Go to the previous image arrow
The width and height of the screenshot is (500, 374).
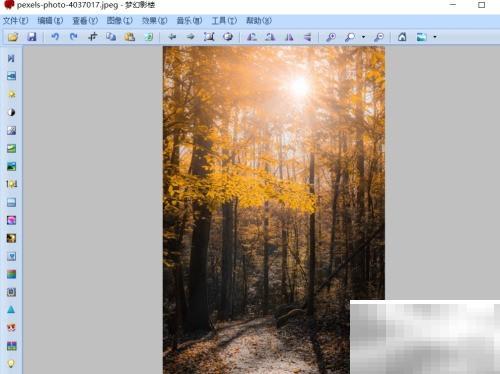click(172, 37)
